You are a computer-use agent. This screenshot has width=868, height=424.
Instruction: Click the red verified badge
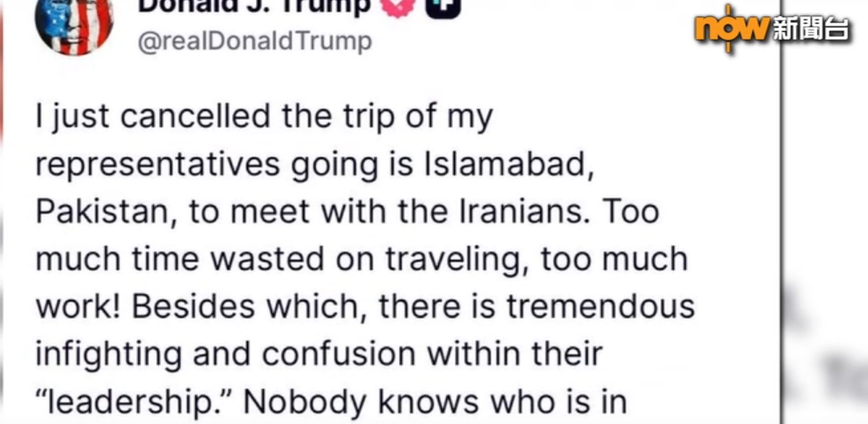click(397, 7)
